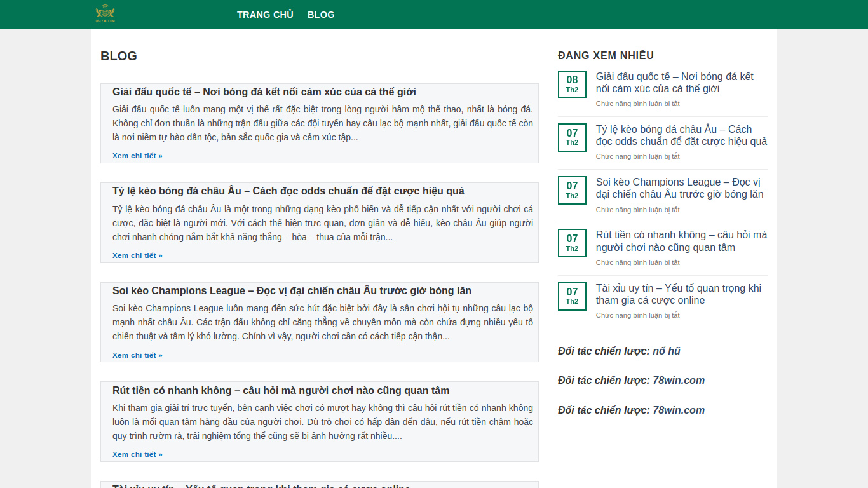868x488 pixels.
Task: Click excerpt text of Rút tiền có nhanh không post
Action: click(323, 422)
